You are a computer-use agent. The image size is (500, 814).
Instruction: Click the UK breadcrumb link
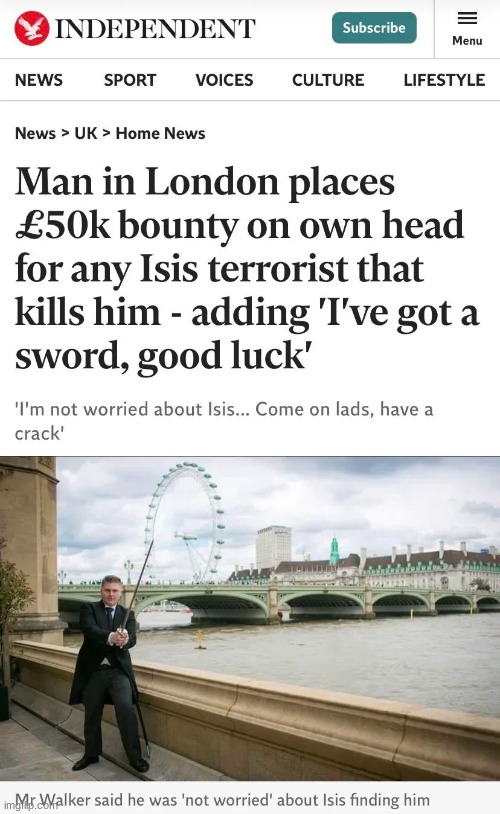[x=86, y=133]
